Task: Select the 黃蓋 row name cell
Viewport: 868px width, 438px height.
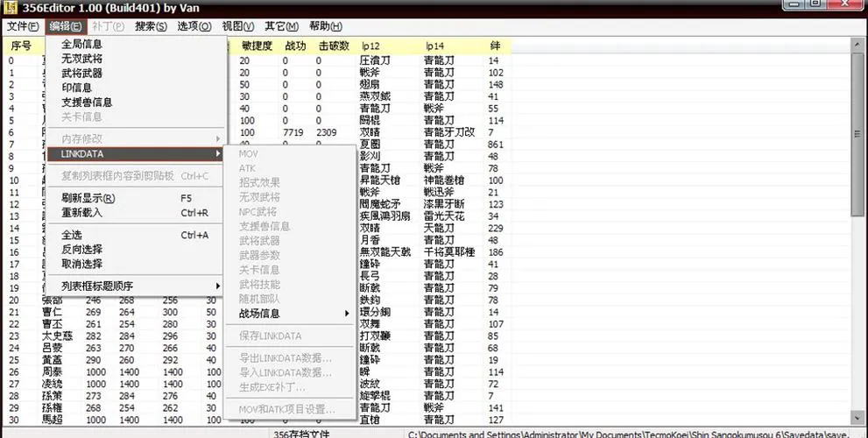Action: tap(52, 360)
